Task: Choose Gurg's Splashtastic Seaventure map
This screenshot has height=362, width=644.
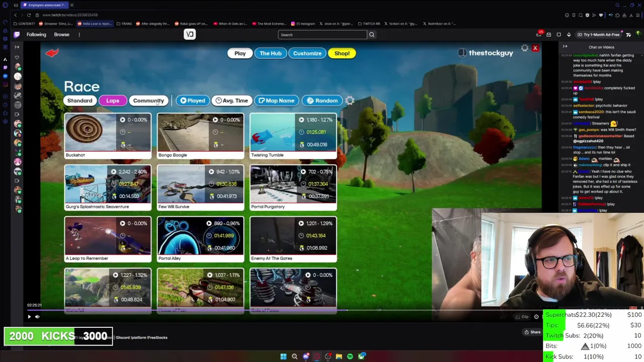Action: [108, 188]
